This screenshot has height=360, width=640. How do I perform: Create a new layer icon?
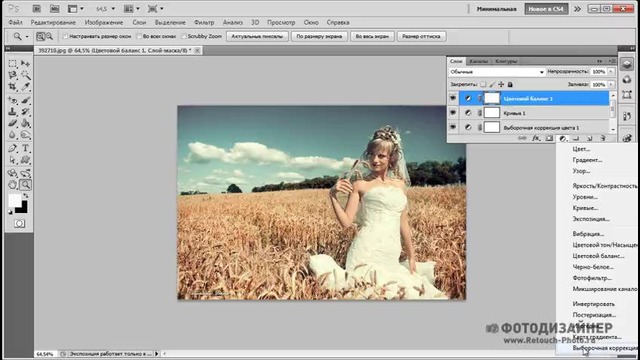coord(589,138)
